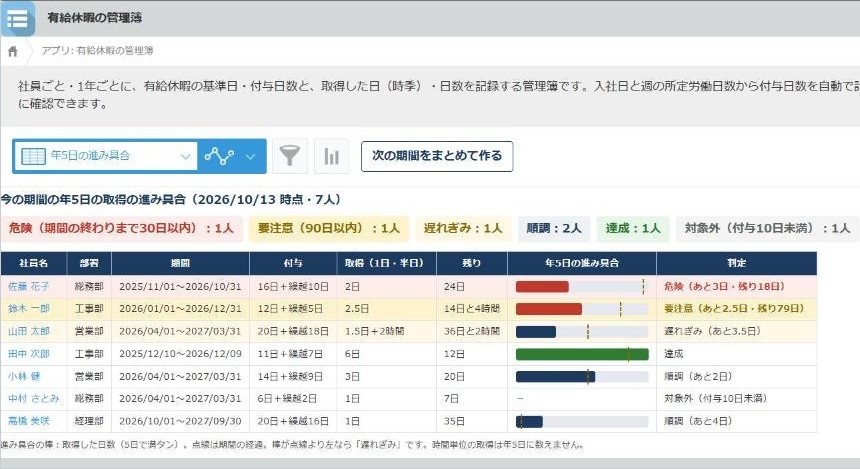860x469 pixels.
Task: Click grant cell 16日+繰越10日
Action: click(x=293, y=286)
